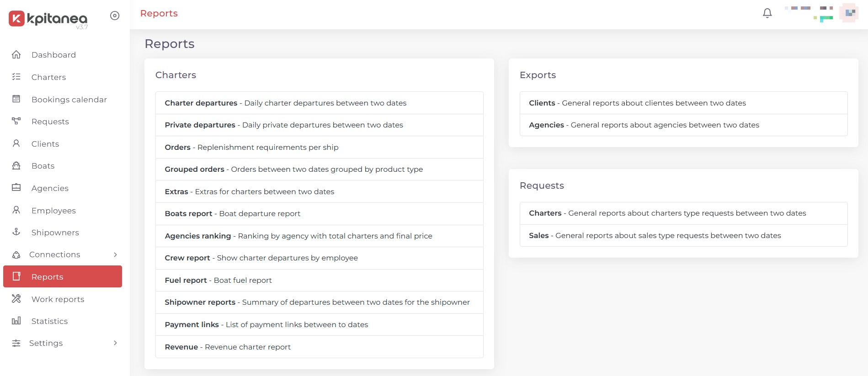Open the Private departures report
The width and height of the screenshot is (868, 376).
point(320,125)
